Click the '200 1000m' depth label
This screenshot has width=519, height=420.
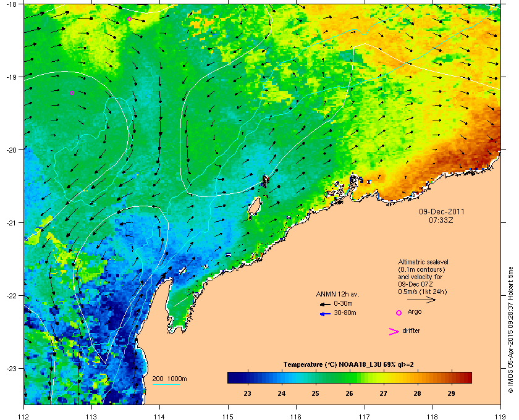click(169, 379)
